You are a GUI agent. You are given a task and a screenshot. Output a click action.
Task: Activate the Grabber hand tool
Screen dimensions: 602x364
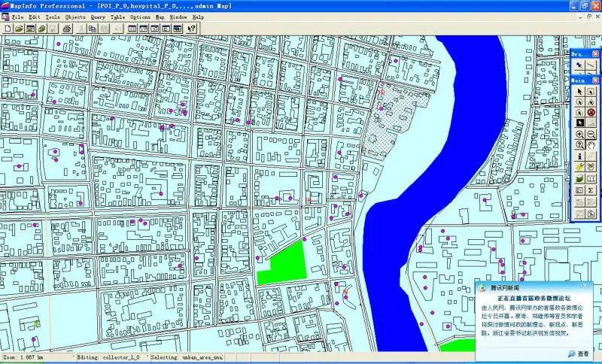click(591, 144)
